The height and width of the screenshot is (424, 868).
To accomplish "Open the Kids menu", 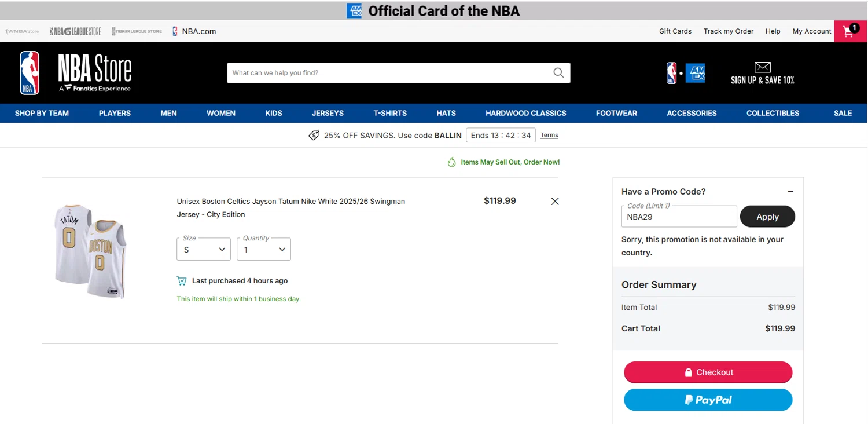I will [274, 113].
